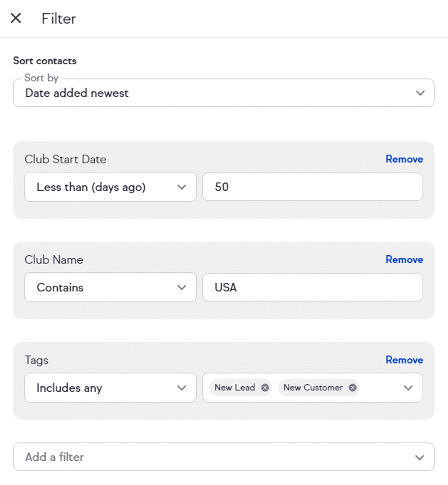
Task: Expand the tag selection list arrow
Action: tap(408, 388)
